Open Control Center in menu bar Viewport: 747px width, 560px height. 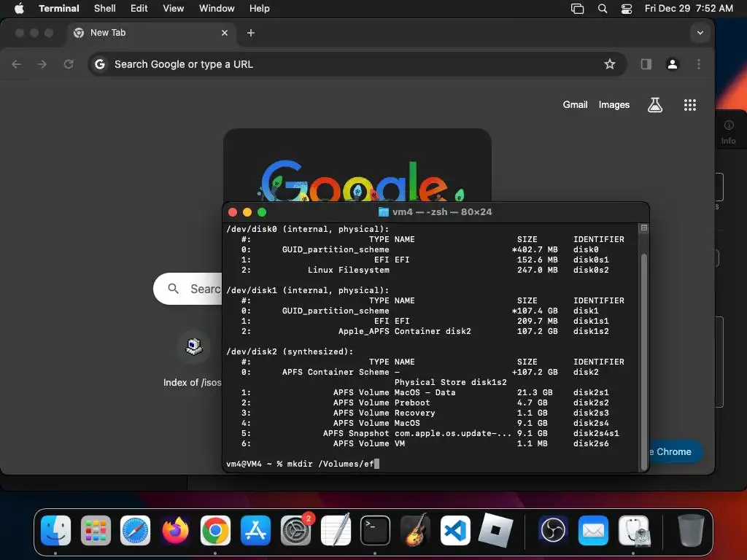point(627,9)
